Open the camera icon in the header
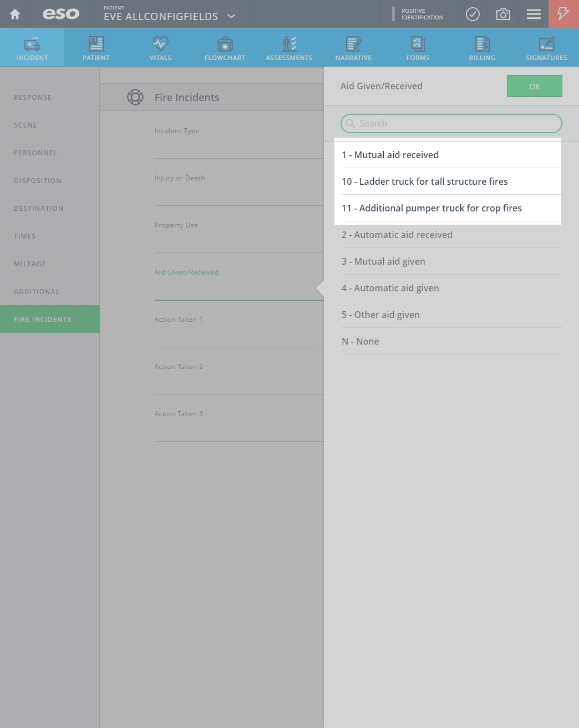Viewport: 579px width, 728px height. (x=503, y=14)
